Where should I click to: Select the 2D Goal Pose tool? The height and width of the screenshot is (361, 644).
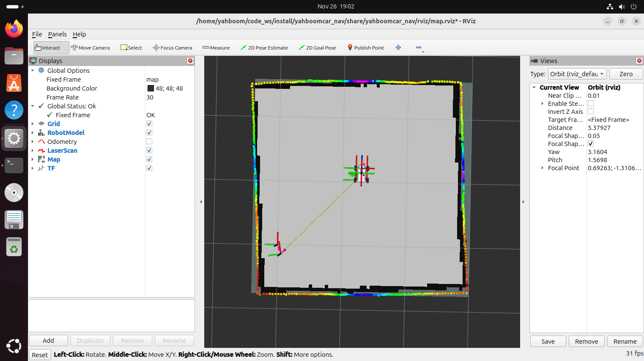(x=317, y=48)
